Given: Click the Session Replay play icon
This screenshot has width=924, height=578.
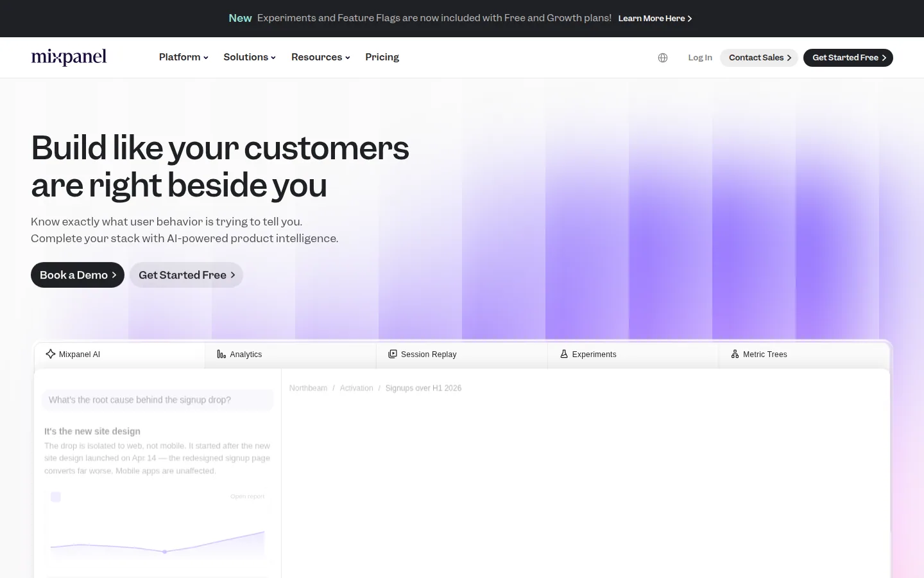Looking at the screenshot, I should (x=393, y=354).
